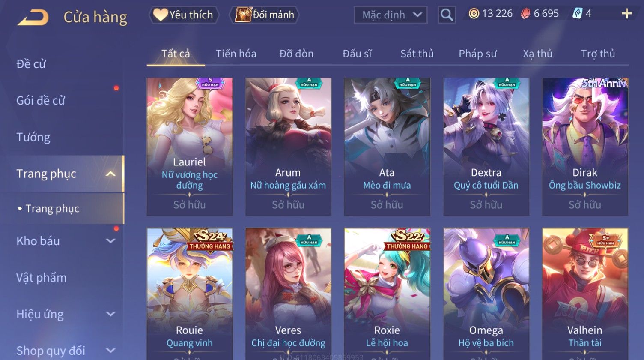Select the Tiến hóa tab
The height and width of the screenshot is (360, 644).
pyautogui.click(x=236, y=54)
